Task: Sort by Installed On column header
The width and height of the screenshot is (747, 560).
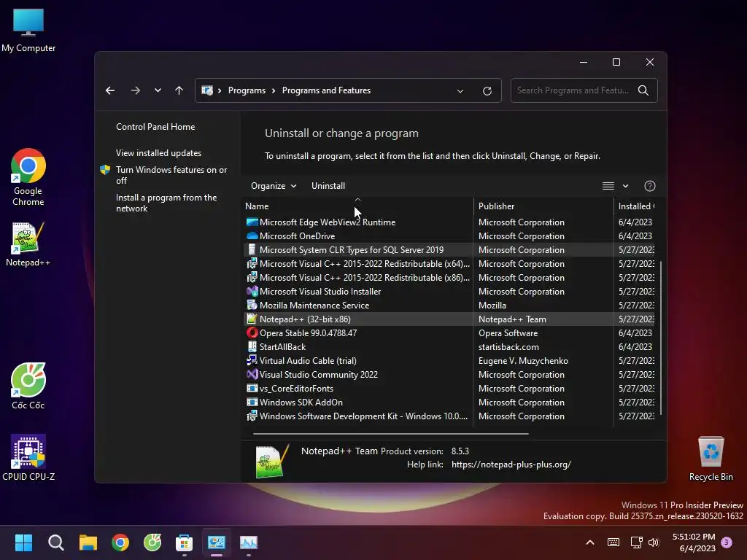Action: click(x=635, y=206)
